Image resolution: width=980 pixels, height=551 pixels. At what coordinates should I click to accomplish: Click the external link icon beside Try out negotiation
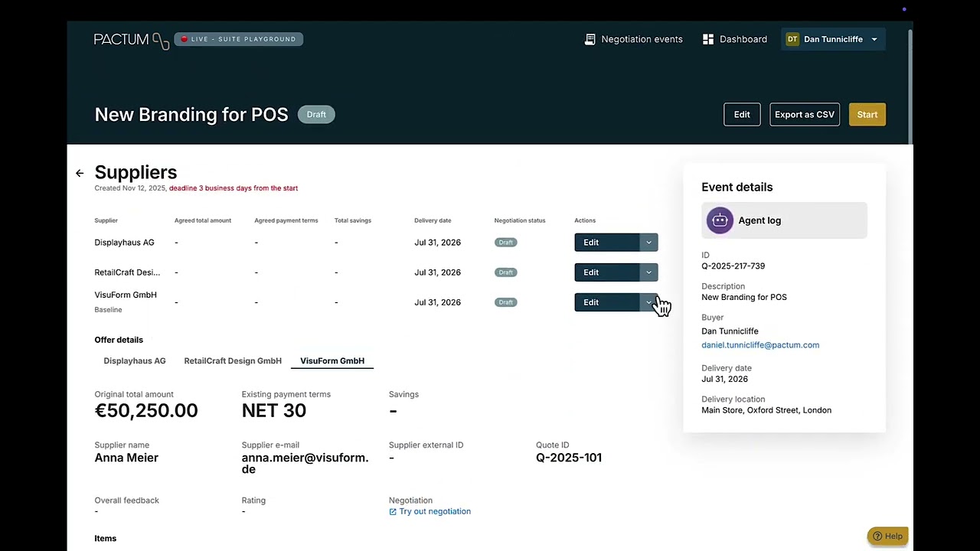pos(393,512)
